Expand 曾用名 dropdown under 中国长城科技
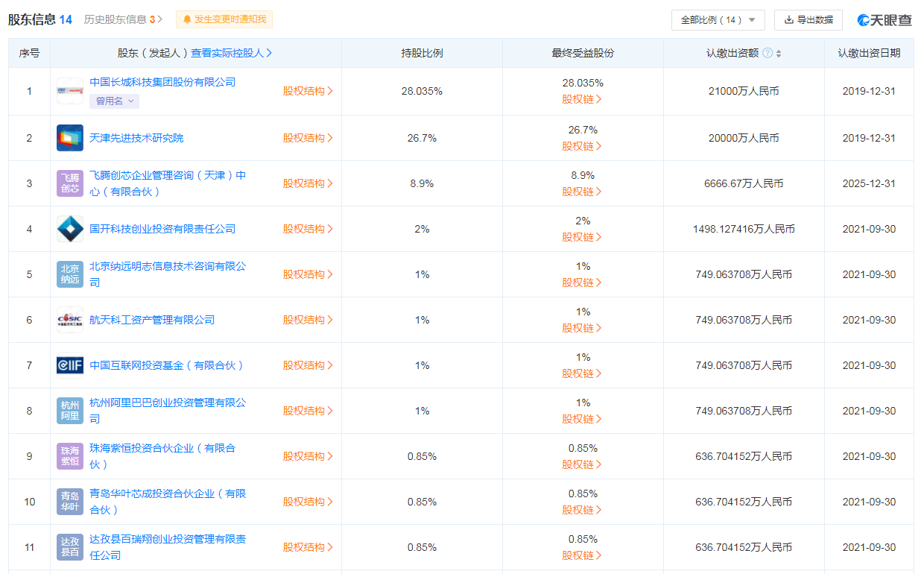Image resolution: width=924 pixels, height=574 pixels. (x=114, y=101)
